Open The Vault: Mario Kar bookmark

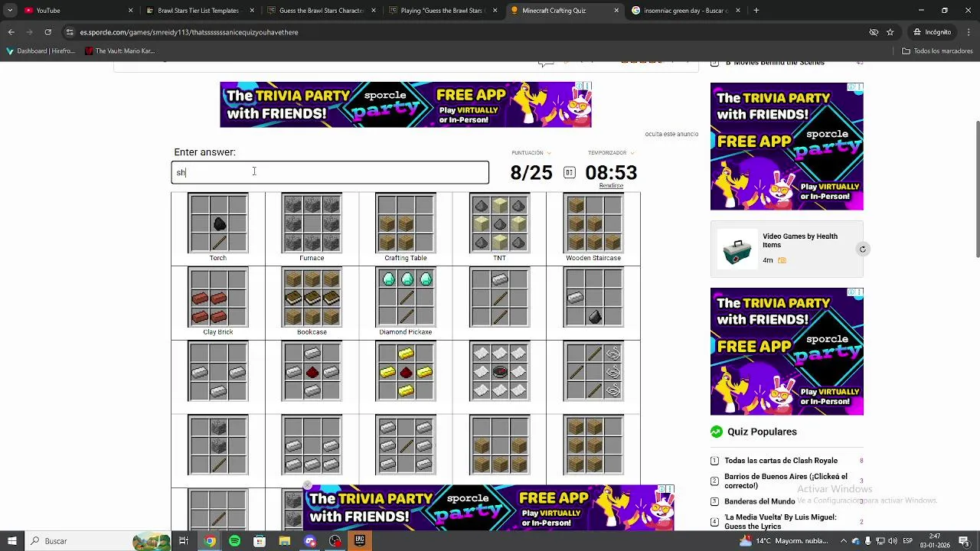coord(120,51)
